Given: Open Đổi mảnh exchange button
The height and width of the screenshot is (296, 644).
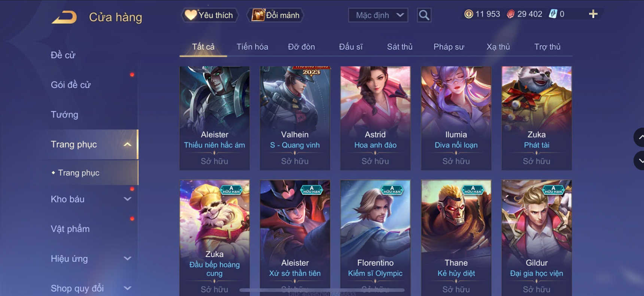Looking at the screenshot, I should click(x=275, y=15).
